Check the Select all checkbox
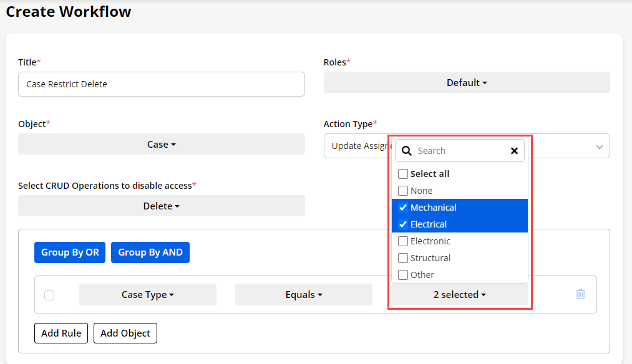 [403, 174]
